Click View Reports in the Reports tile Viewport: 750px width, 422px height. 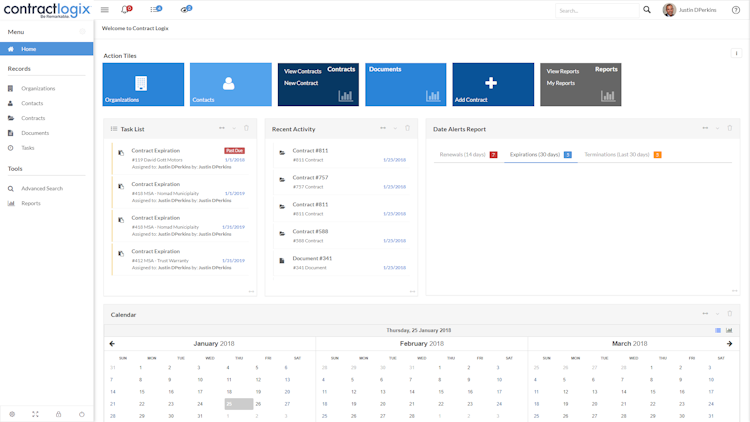click(x=562, y=71)
